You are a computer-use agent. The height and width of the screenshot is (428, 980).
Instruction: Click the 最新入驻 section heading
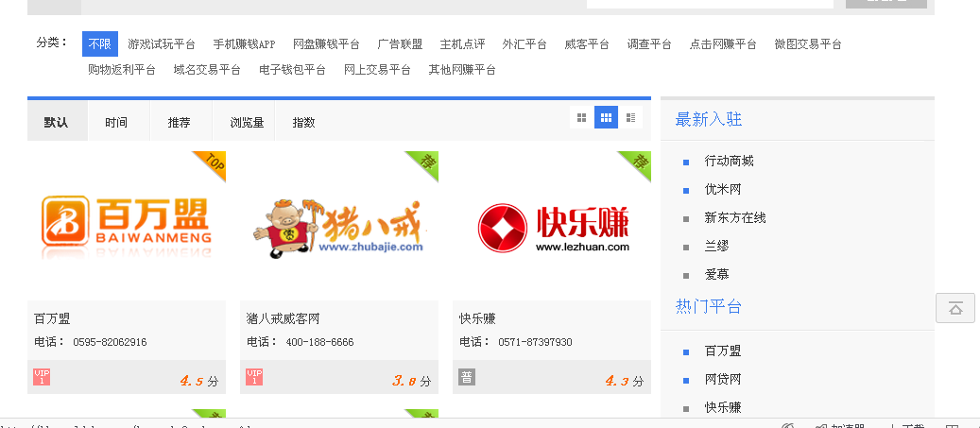tap(709, 119)
